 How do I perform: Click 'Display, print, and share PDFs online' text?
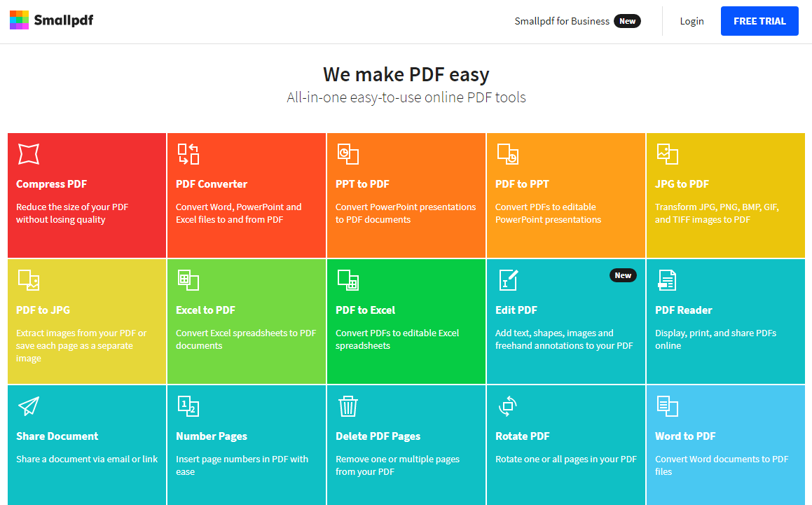(716, 339)
